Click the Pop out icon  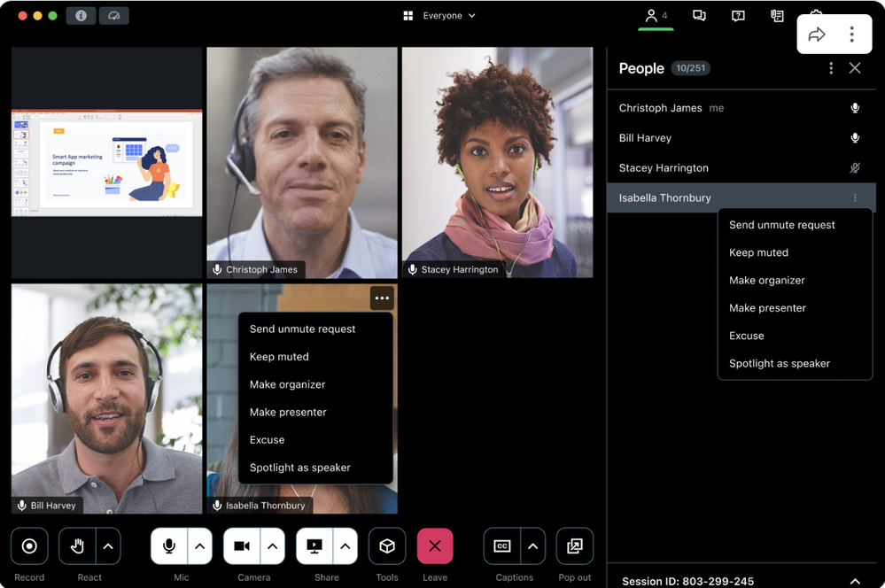[x=574, y=546]
